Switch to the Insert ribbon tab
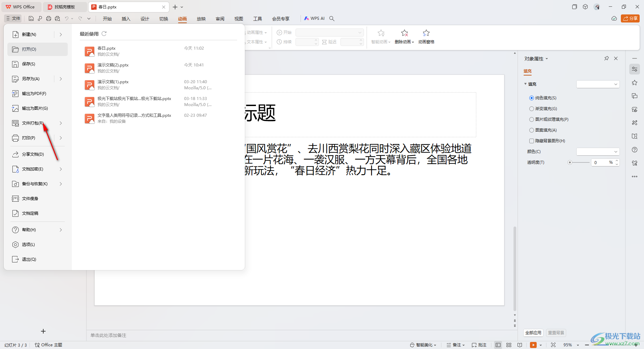Image resolution: width=644 pixels, height=349 pixels. click(x=126, y=19)
